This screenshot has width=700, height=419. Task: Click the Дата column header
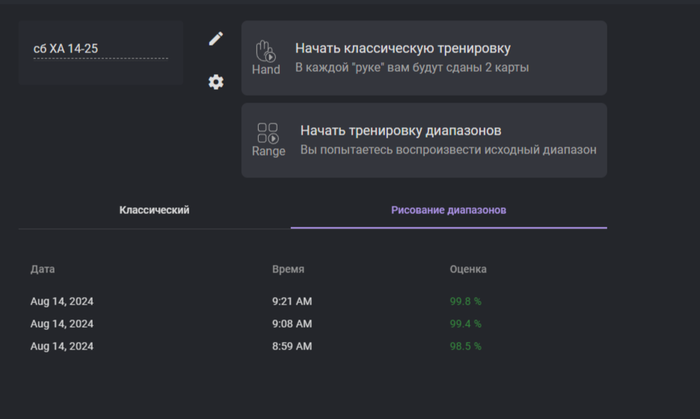tap(42, 270)
